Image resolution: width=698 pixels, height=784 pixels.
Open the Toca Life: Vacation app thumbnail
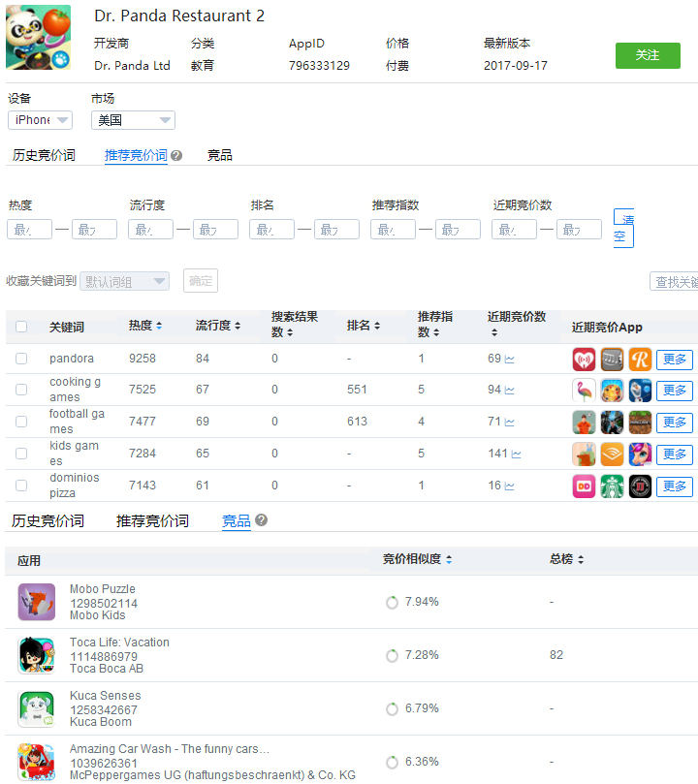click(x=37, y=655)
